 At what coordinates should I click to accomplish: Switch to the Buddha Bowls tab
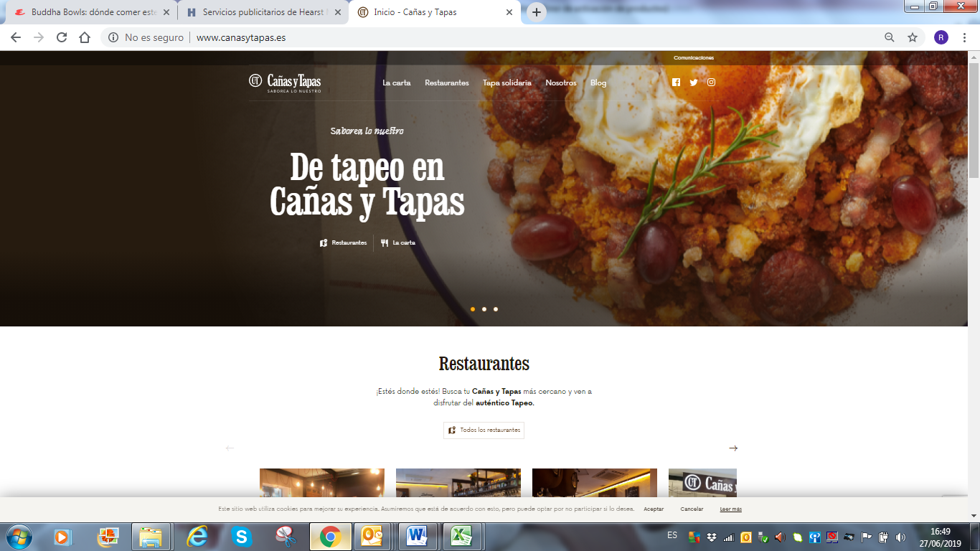point(90,12)
